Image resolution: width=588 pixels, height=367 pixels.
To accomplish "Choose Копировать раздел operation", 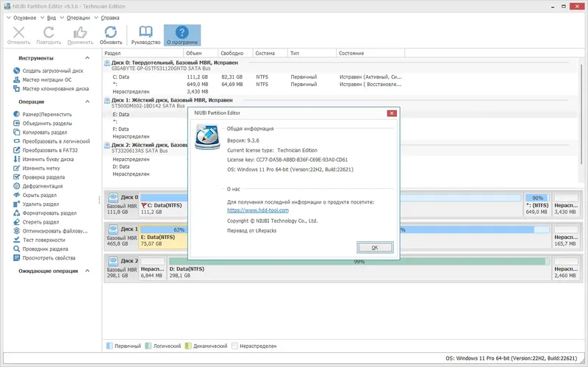I will [x=45, y=132].
